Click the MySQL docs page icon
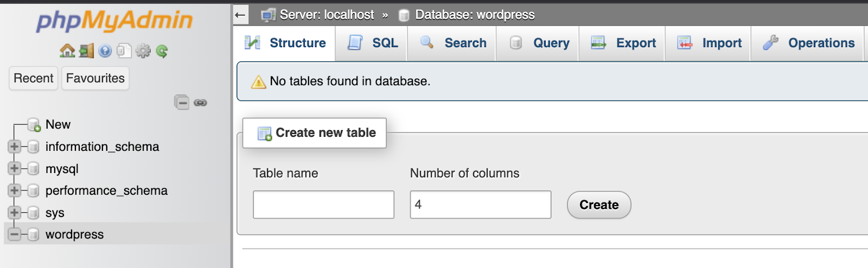The image size is (868, 268). click(x=124, y=51)
